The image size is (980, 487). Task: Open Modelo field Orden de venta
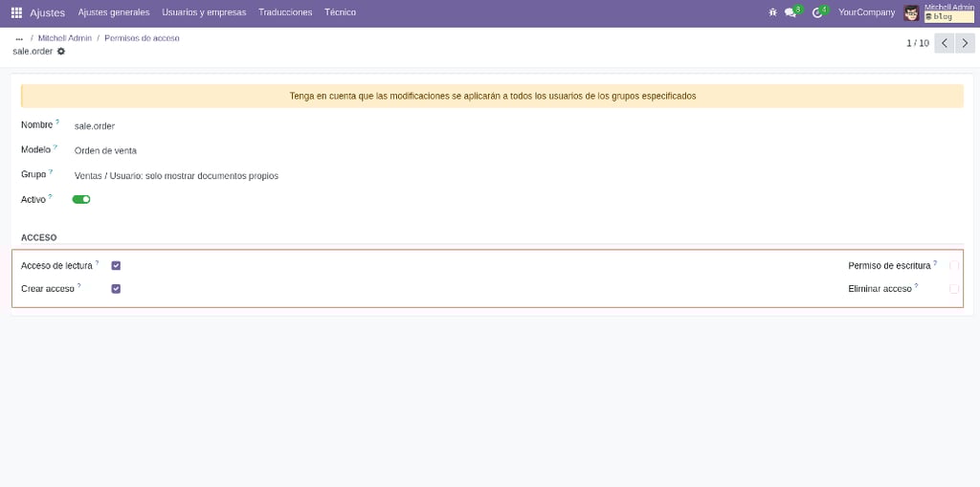click(x=105, y=150)
